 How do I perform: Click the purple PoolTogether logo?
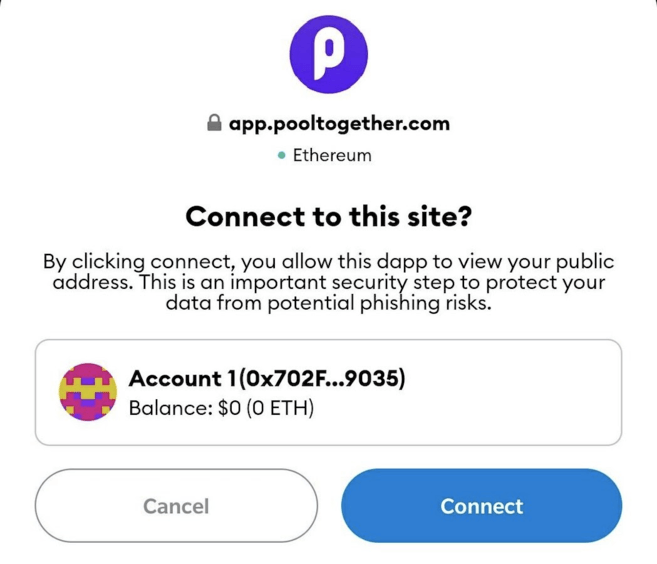328,55
